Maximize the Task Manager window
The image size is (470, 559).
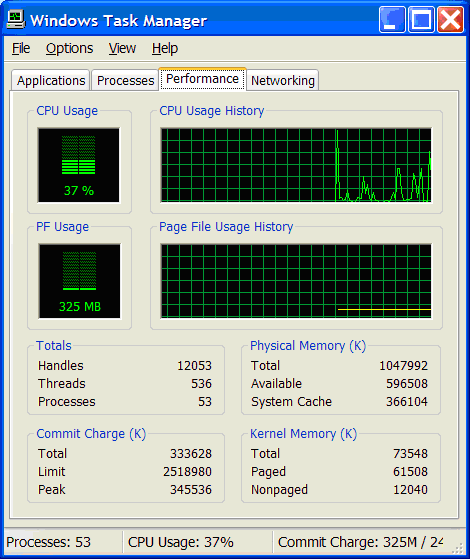click(421, 20)
